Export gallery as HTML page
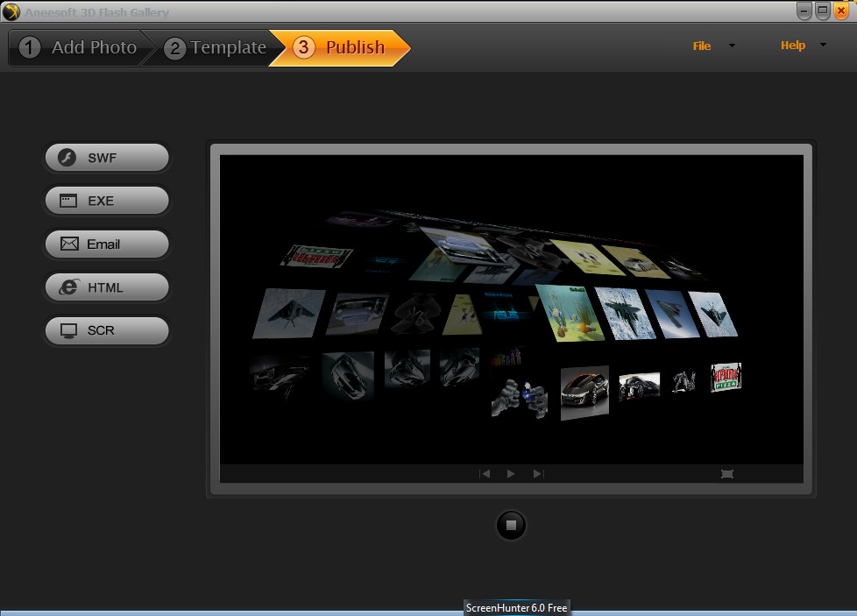This screenshot has height=616, width=857. click(107, 287)
